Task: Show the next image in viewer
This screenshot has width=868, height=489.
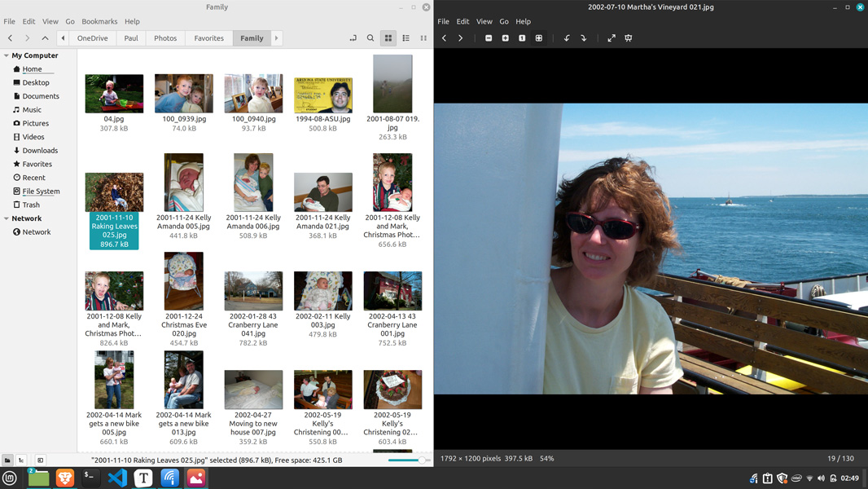Action: point(461,38)
